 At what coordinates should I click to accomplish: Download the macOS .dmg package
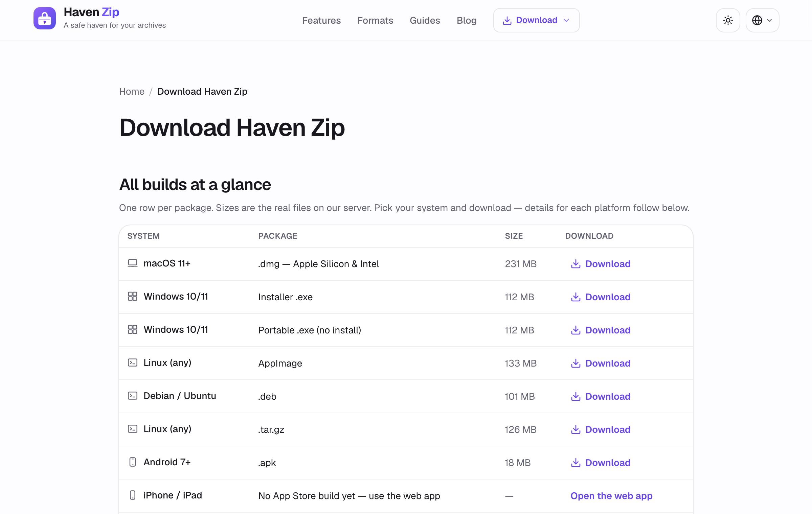601,264
